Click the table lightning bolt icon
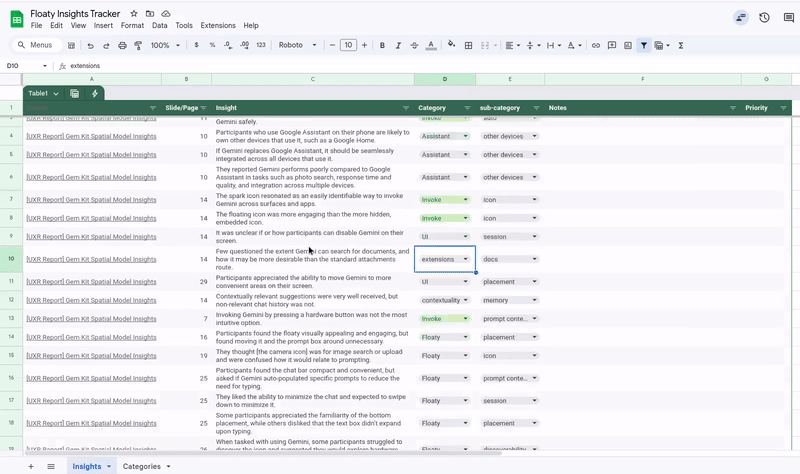This screenshot has height=474, width=800. coord(95,93)
